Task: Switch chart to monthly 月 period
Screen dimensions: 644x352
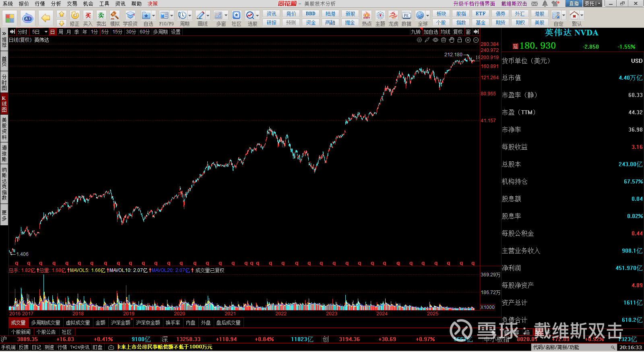Action: click(68, 32)
